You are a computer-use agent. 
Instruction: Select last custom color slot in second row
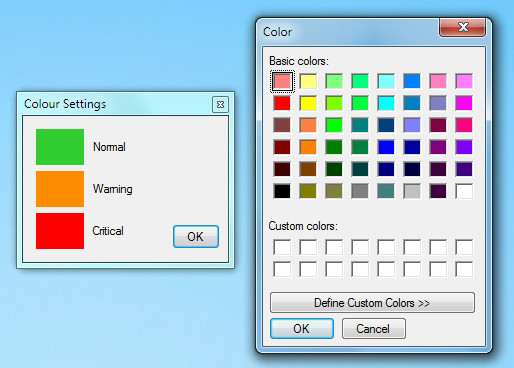pyautogui.click(x=464, y=269)
